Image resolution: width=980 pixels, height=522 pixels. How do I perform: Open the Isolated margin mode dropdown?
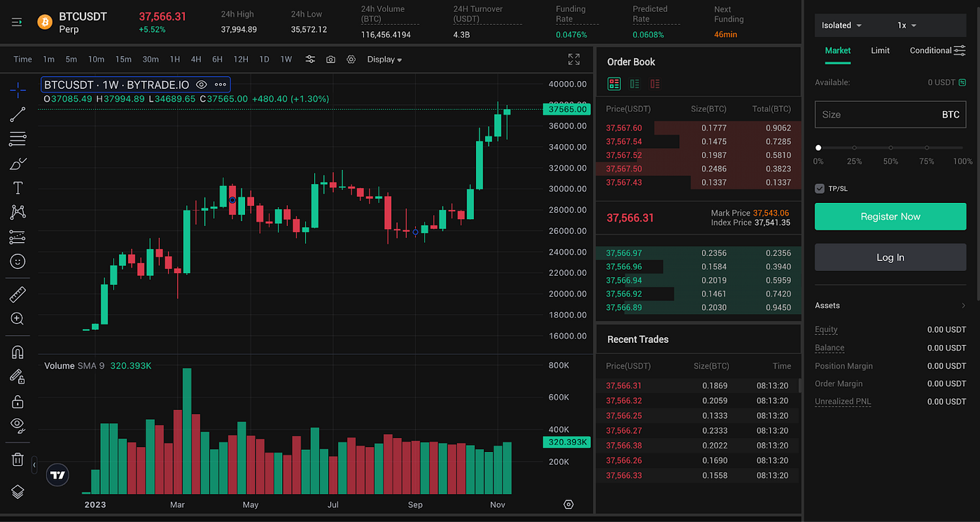coord(840,25)
